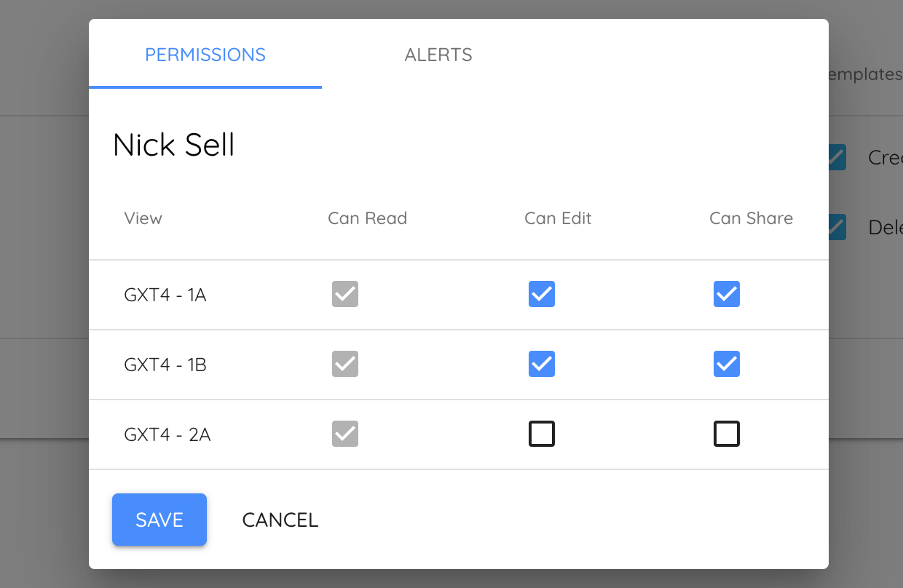The image size is (903, 588).
Task: Uncheck Can Edit for GXT4 - 1A
Action: point(541,294)
